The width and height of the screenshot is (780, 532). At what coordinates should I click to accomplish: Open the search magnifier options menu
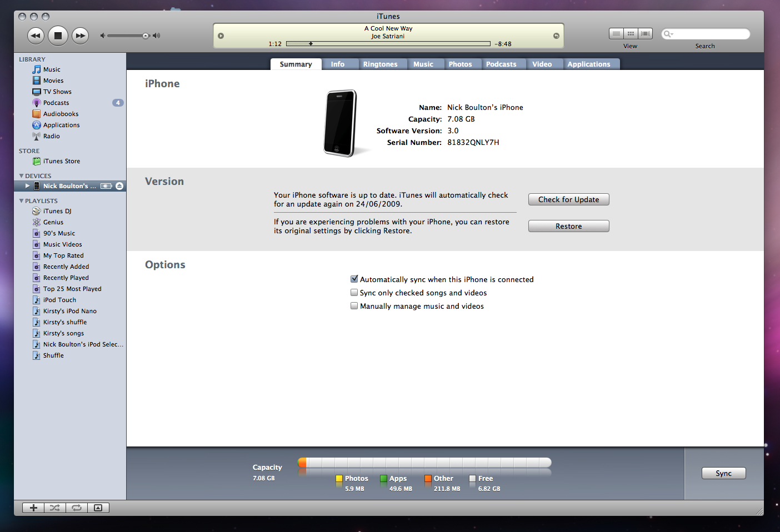click(x=668, y=34)
